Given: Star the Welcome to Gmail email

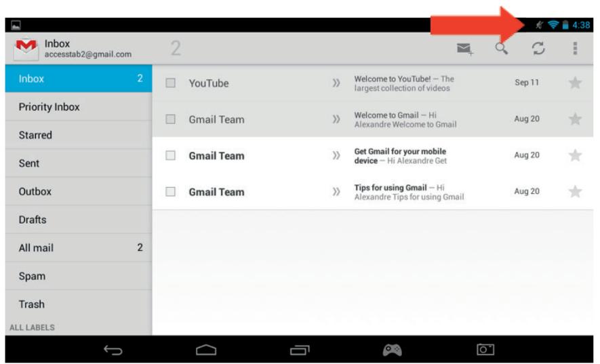Looking at the screenshot, I should pos(575,119).
